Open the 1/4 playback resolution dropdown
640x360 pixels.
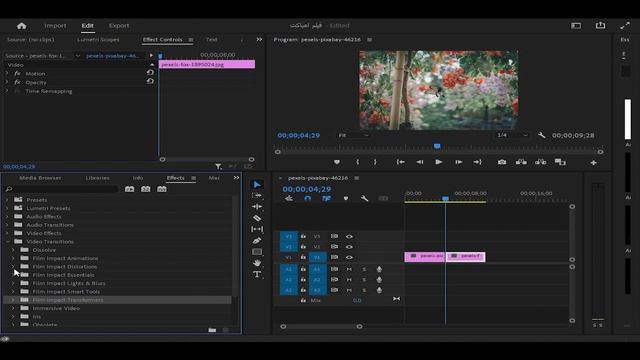[512, 135]
